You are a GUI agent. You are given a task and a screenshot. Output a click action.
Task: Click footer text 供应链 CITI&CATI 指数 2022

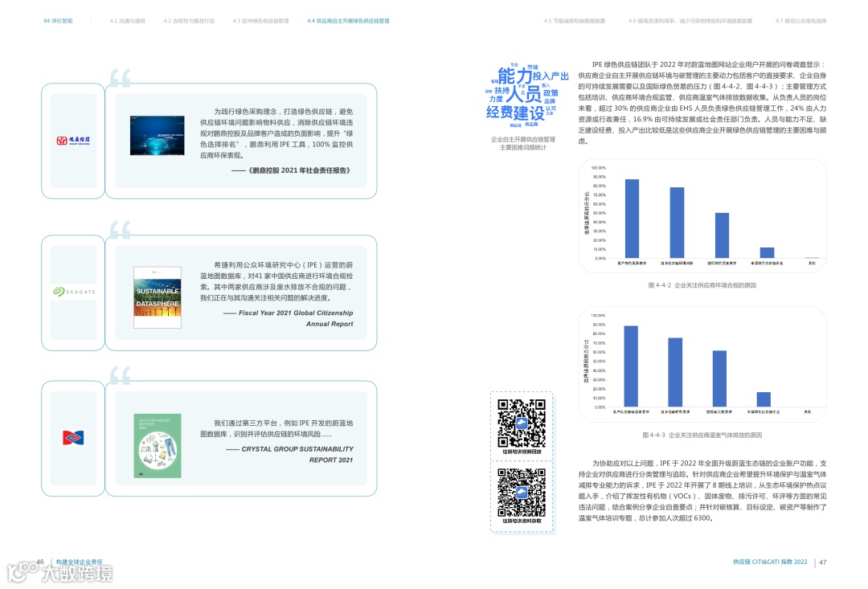[770, 562]
